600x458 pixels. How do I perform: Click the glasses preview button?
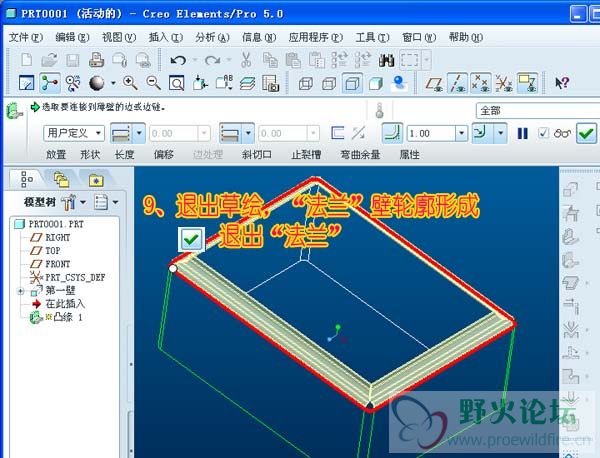(562, 133)
